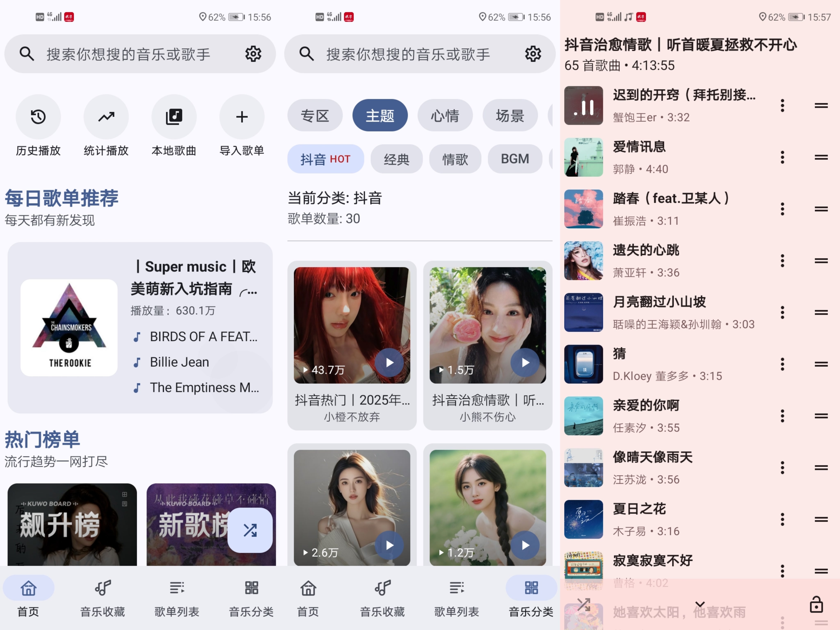The height and width of the screenshot is (630, 840).
Task: Switch to the 心情 category tab
Action: [x=445, y=115]
